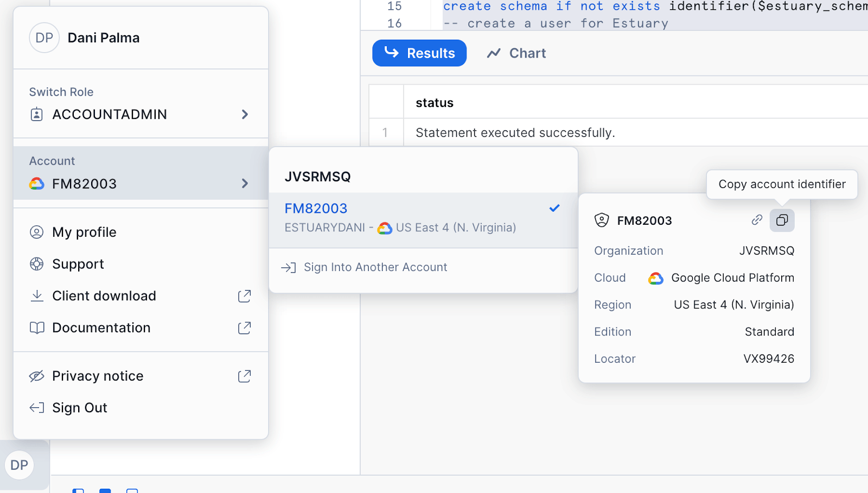868x493 pixels.
Task: Switch to the Chart view
Action: (x=516, y=53)
